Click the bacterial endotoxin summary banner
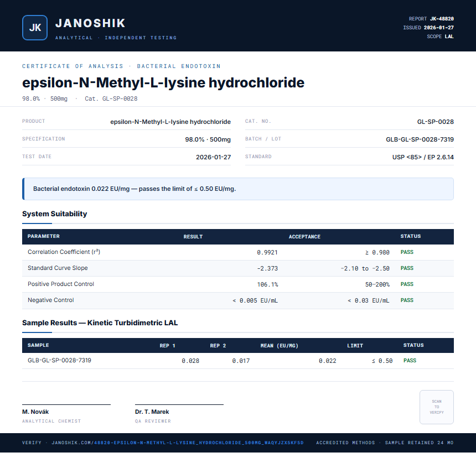Image resolution: width=476 pixels, height=468 pixels. coord(238,189)
